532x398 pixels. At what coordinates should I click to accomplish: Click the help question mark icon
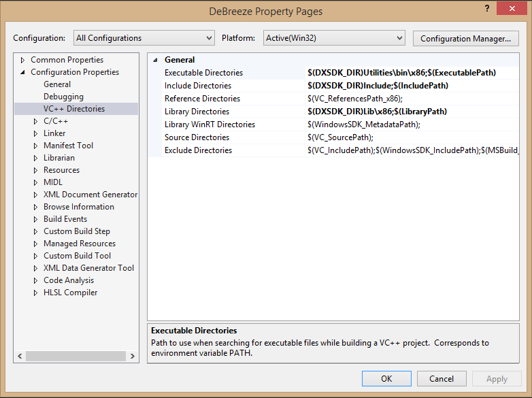pos(487,8)
